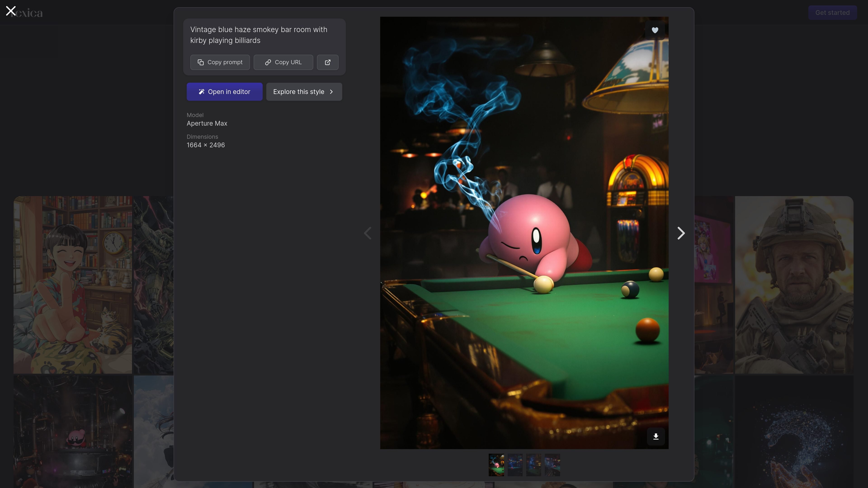Open the glowing particle hand image
868x488 pixels.
click(794, 432)
